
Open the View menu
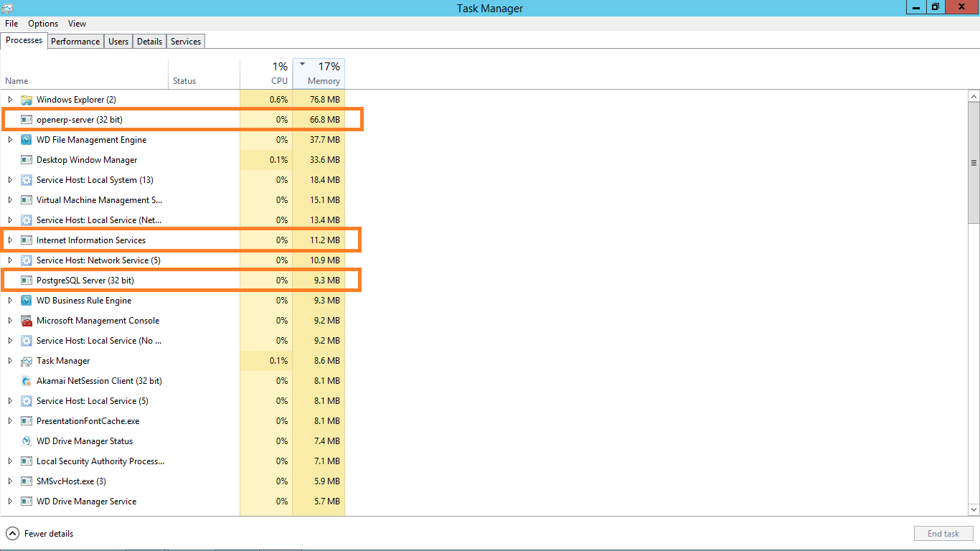pos(77,24)
